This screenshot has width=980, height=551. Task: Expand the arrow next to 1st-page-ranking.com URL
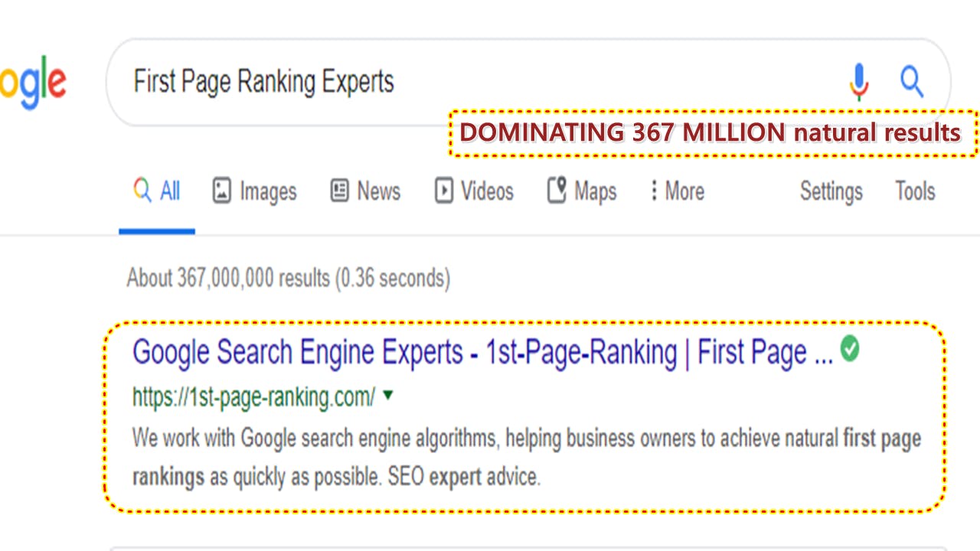tap(387, 395)
